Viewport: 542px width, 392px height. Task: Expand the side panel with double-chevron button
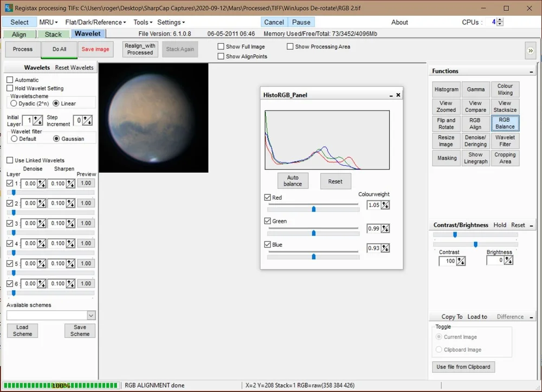(530, 51)
